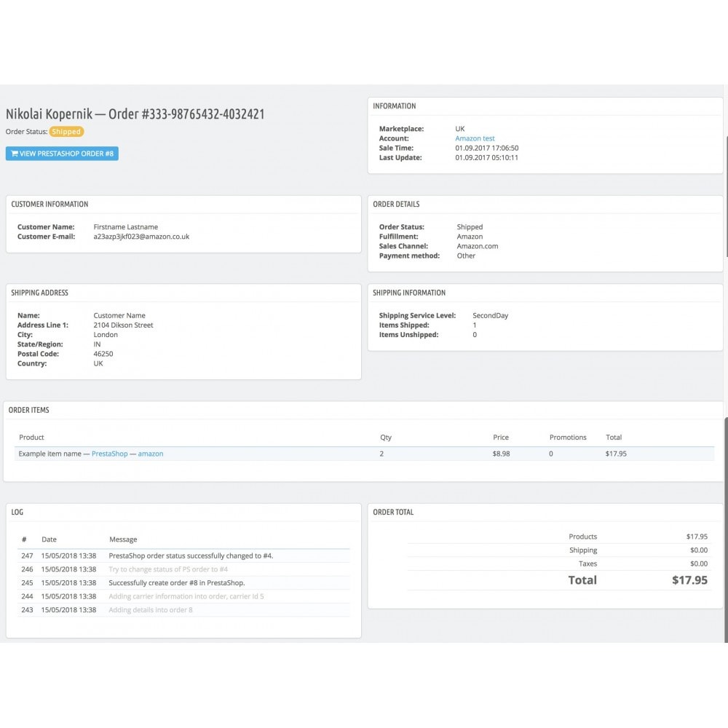This screenshot has width=728, height=728.
Task: Click the Fulfillment value Amazon
Action: pyautogui.click(x=470, y=237)
